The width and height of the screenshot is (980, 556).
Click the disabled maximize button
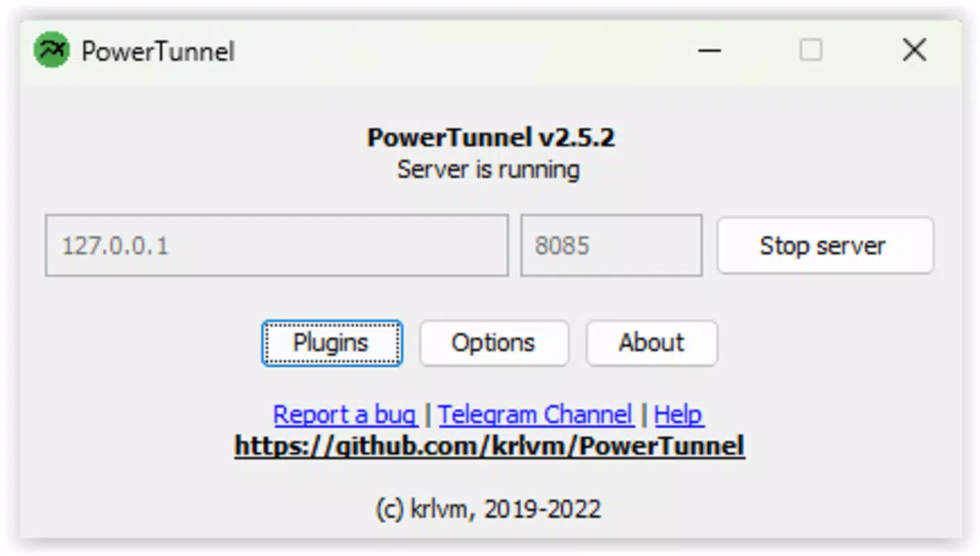pos(810,51)
